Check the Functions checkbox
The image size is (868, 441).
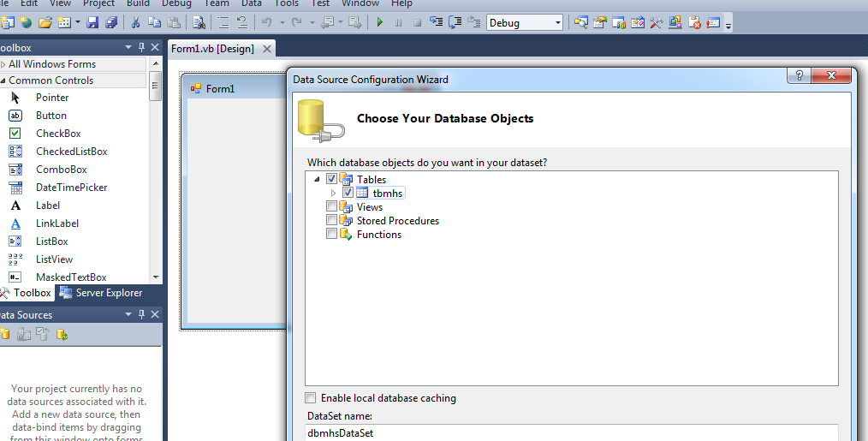[331, 235]
